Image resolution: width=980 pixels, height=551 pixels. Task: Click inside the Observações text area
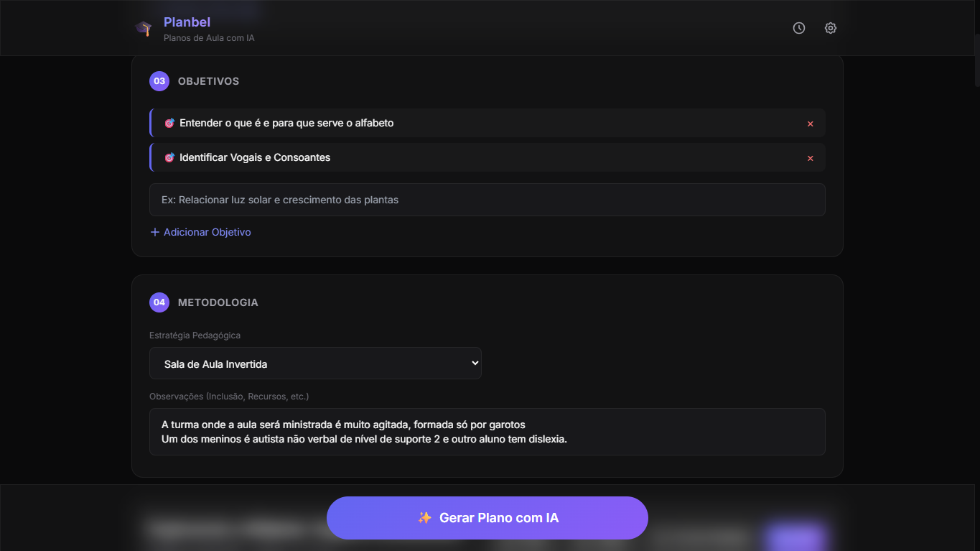487,432
